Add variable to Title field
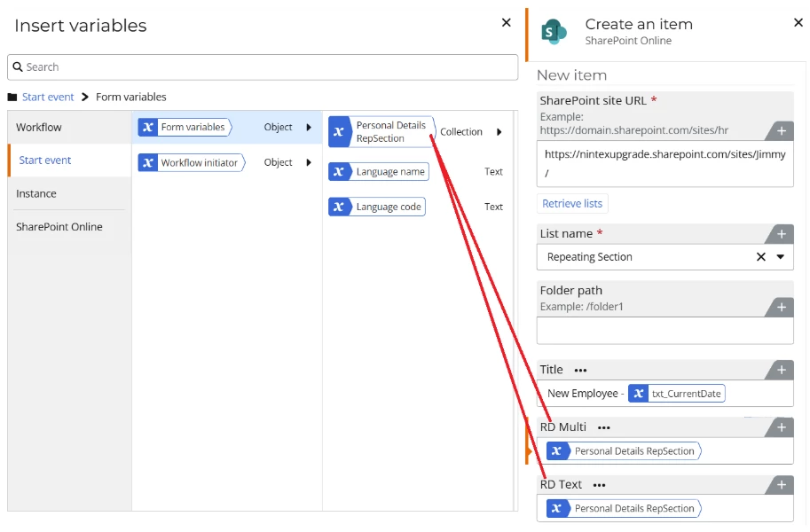Screen dimensions: 810x532 [x=781, y=370]
